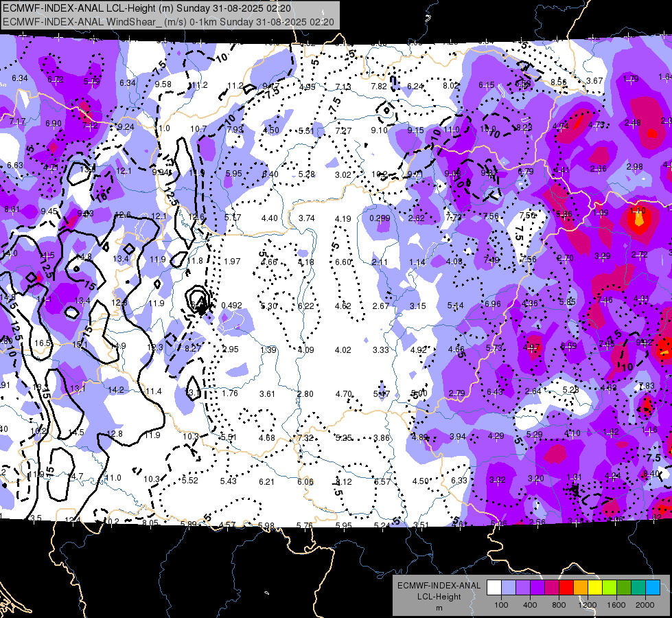This screenshot has width=672, height=618.
Task: Click the 12.8 grid value
Action: pos(115,433)
